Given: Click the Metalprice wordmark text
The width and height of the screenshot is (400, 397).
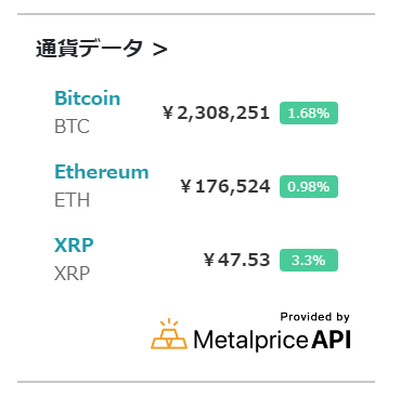Looking at the screenshot, I should (x=251, y=340).
